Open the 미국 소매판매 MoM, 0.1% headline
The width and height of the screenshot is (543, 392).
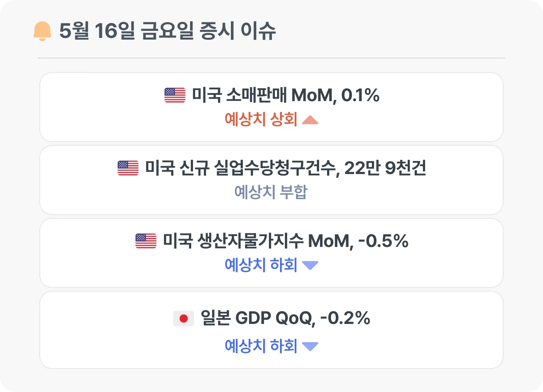coord(285,95)
